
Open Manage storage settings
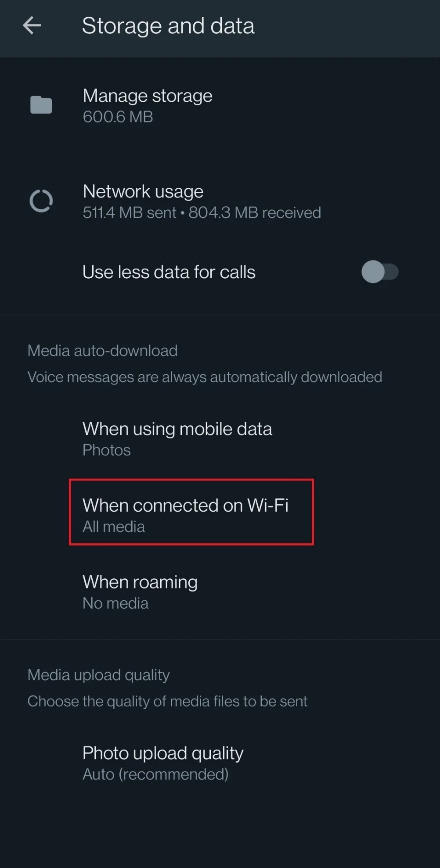point(220,106)
